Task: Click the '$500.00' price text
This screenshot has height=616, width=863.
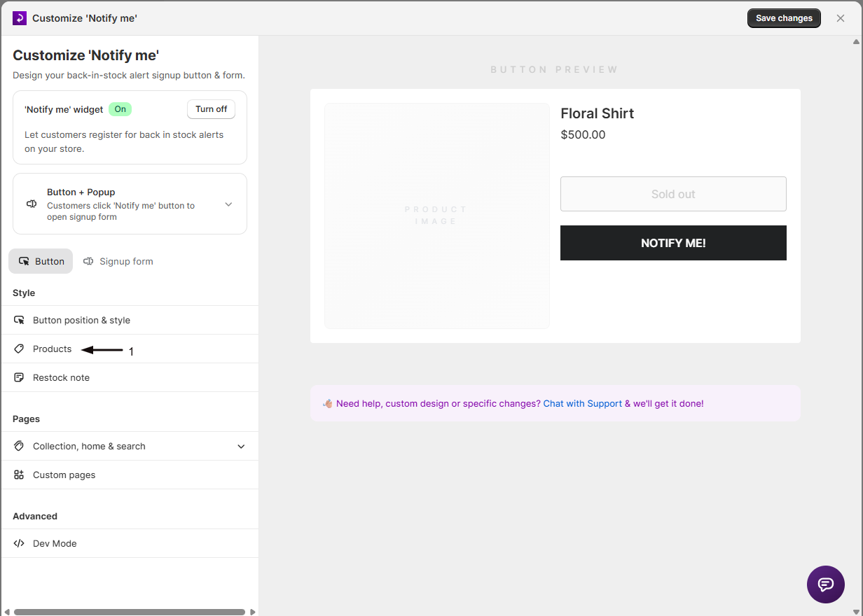Action: pyautogui.click(x=583, y=134)
